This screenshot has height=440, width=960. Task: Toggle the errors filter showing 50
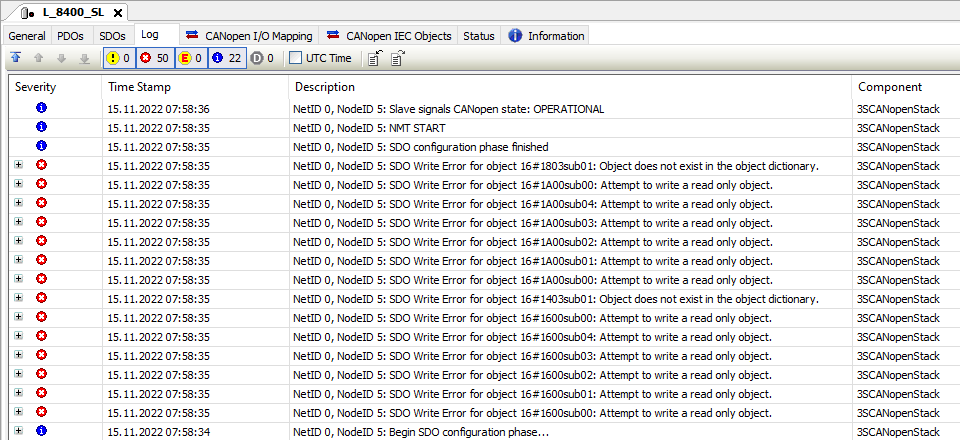point(154,58)
